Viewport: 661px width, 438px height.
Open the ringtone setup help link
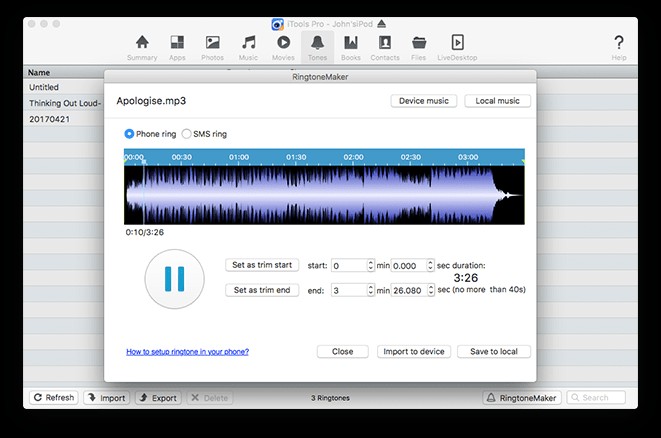tap(187, 352)
